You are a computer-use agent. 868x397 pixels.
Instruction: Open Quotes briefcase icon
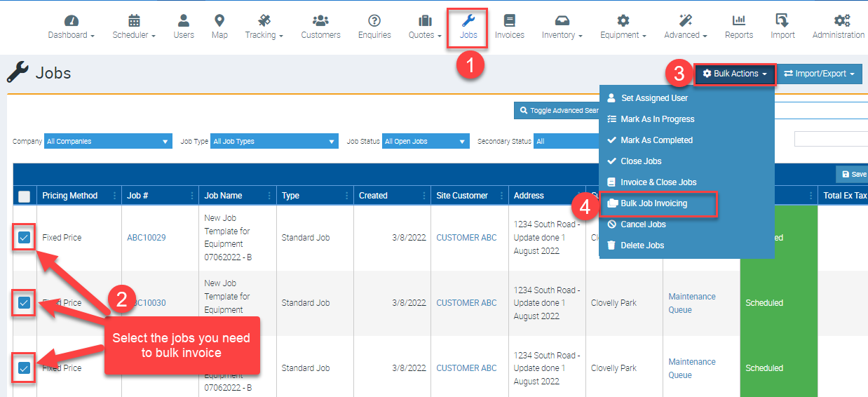[x=425, y=20]
